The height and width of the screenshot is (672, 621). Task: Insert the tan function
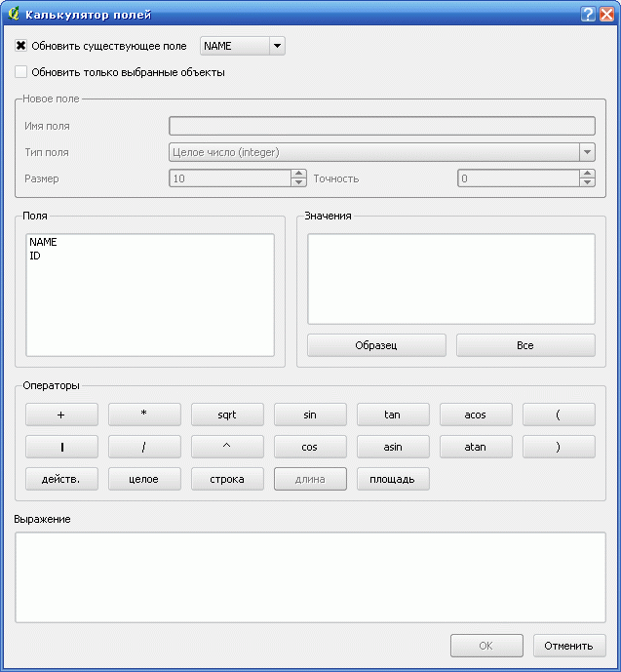tap(393, 415)
